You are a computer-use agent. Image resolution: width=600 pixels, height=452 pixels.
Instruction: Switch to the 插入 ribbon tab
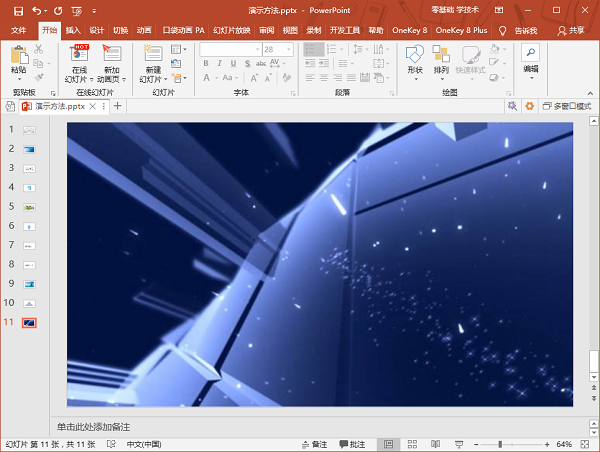tap(73, 30)
